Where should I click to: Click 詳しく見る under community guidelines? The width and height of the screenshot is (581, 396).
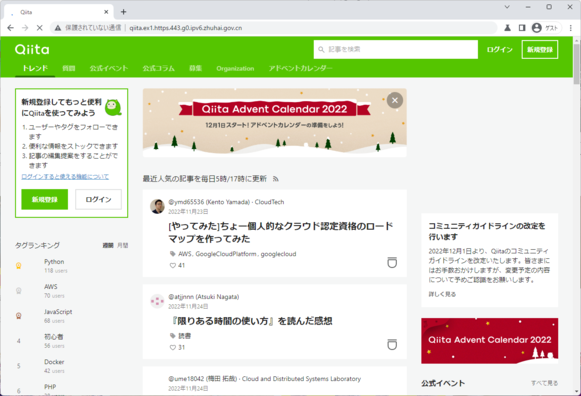(442, 294)
